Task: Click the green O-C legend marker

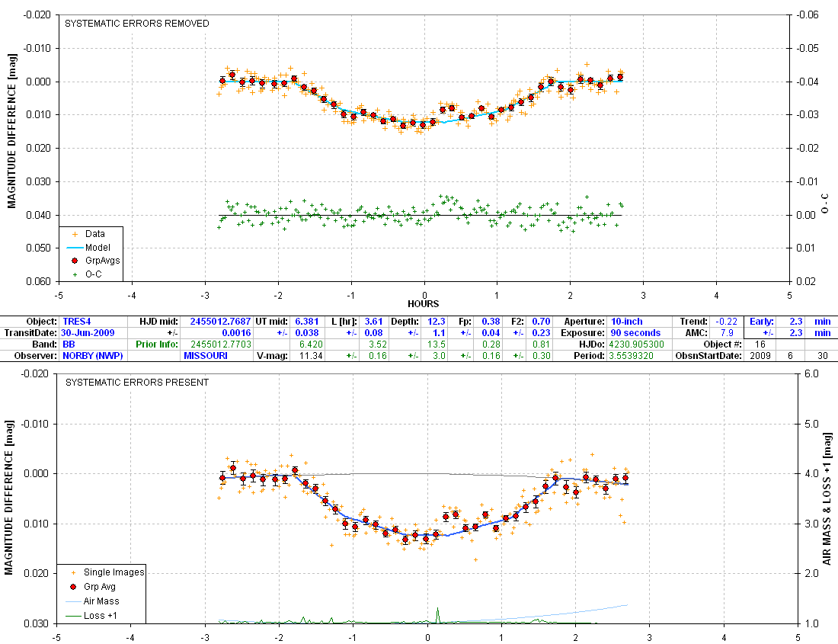Action: (x=73, y=274)
